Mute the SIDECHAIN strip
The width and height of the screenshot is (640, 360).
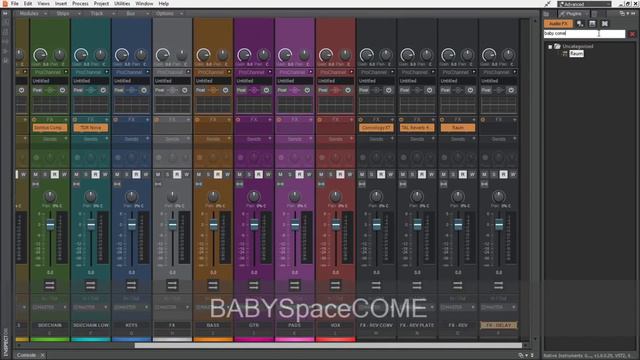pos(36,174)
